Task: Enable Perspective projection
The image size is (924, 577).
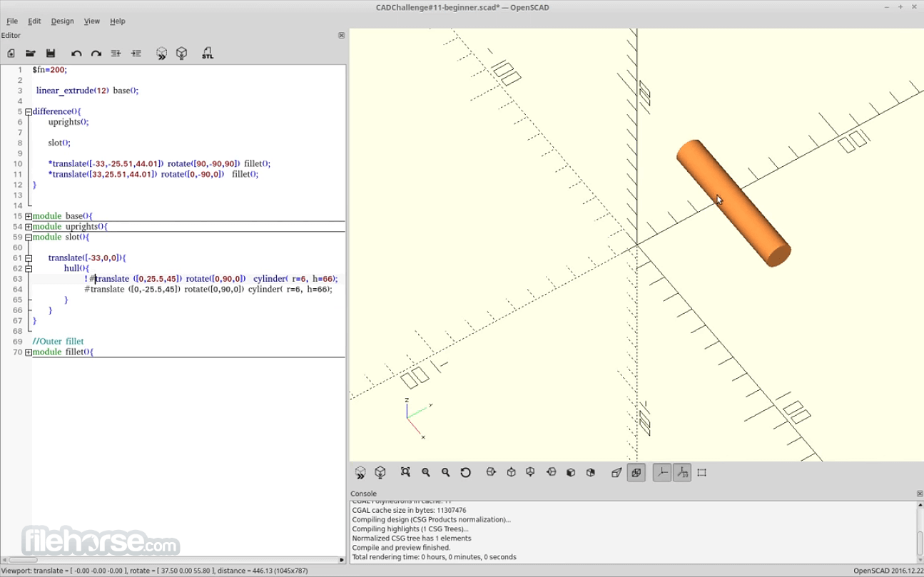Action: (616, 472)
